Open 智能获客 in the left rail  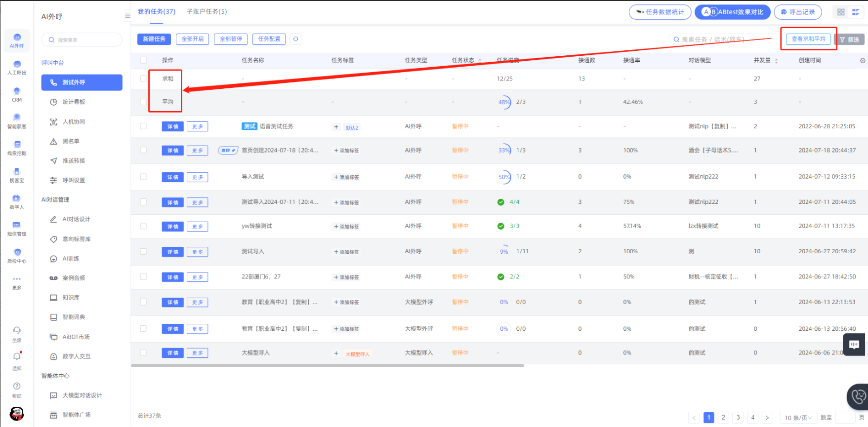pos(17,121)
